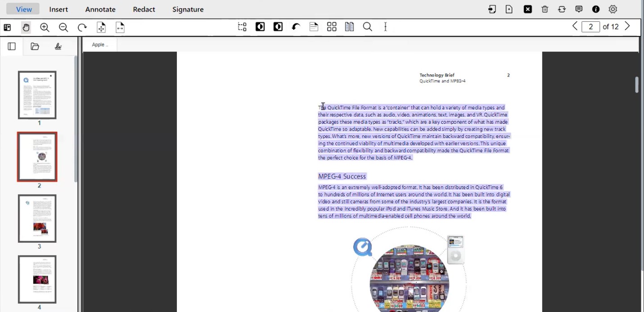Go to the Signature tab
644x312 pixels.
click(188, 9)
